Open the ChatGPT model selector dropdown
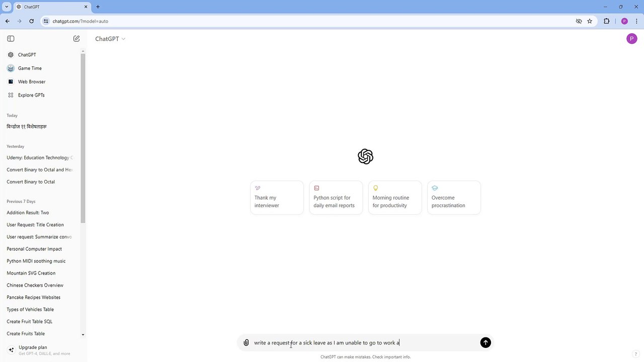Viewport: 644px width, 362px height. pos(110,39)
